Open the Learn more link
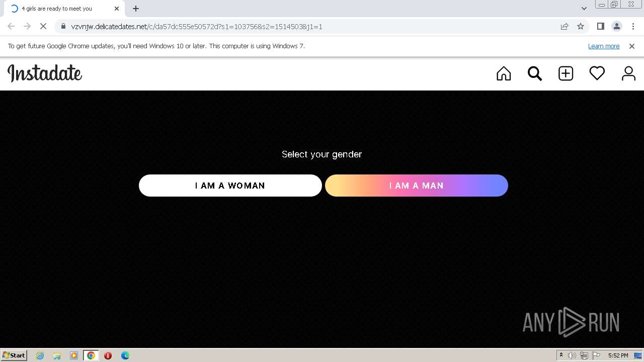 (x=604, y=46)
